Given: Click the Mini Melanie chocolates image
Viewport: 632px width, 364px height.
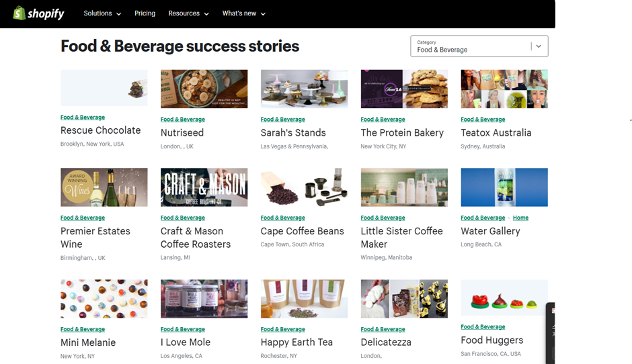Looking at the screenshot, I should click(104, 299).
